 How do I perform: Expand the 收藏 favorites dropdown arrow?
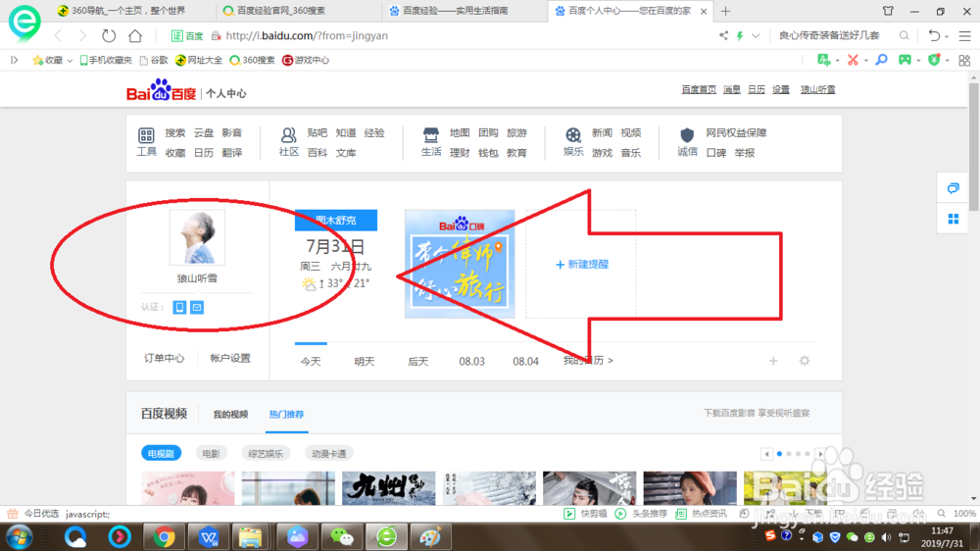click(x=70, y=61)
